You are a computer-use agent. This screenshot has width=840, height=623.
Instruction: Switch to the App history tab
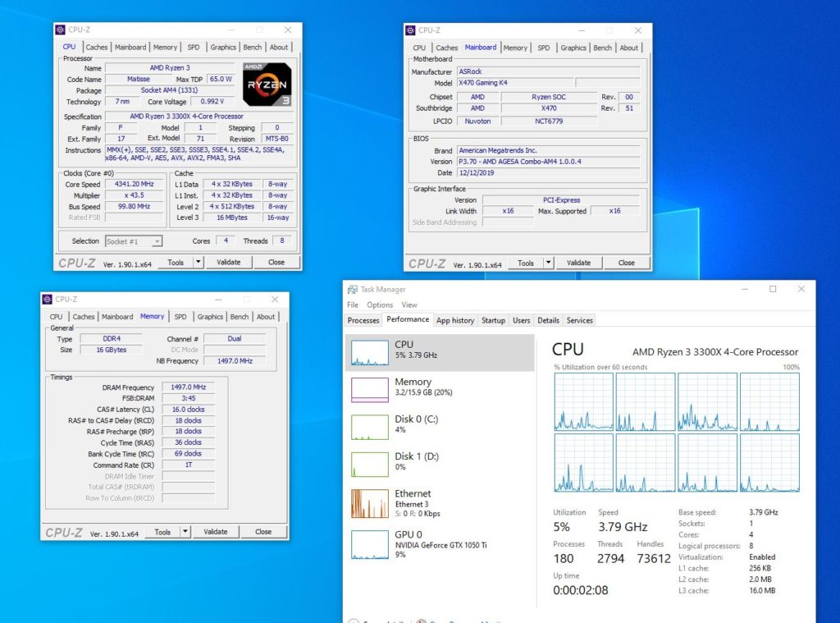pyautogui.click(x=455, y=320)
